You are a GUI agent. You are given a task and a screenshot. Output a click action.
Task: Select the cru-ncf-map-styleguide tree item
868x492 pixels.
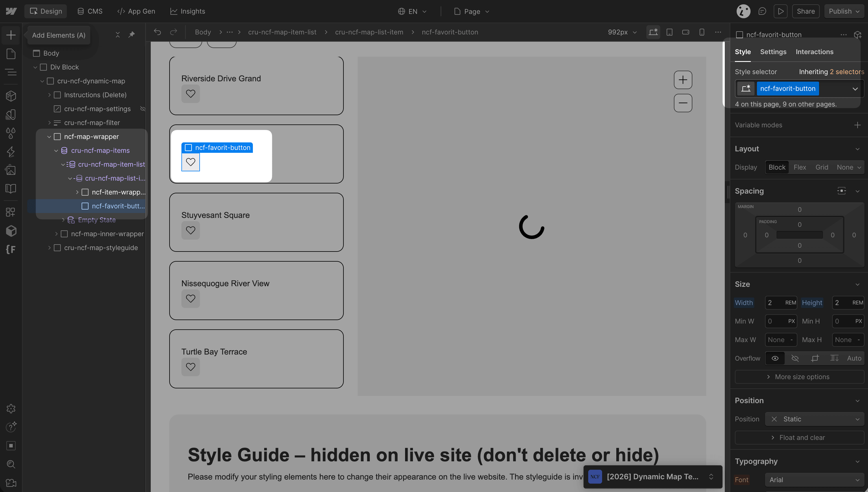(101, 248)
